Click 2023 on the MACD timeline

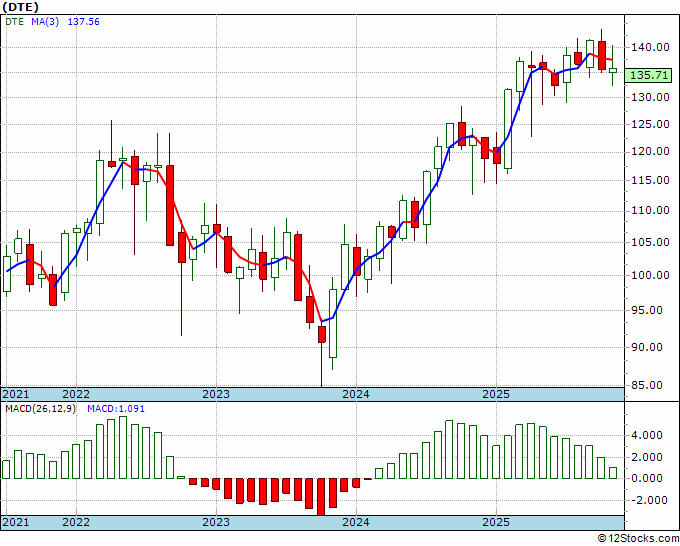[x=216, y=522]
